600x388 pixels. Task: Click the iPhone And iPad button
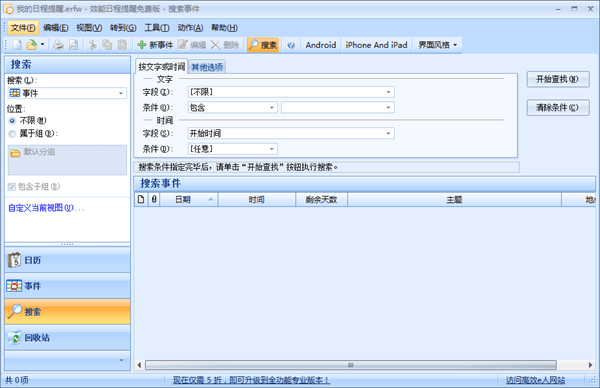point(376,45)
